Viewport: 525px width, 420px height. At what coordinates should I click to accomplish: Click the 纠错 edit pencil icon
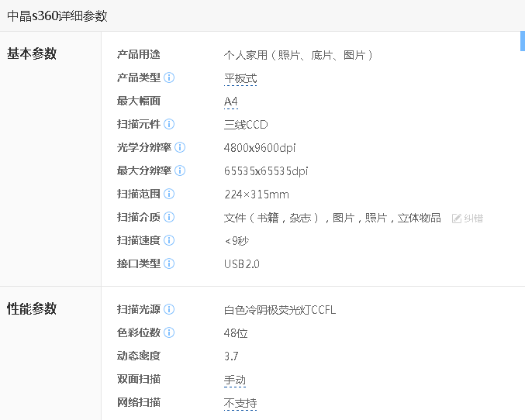456,219
